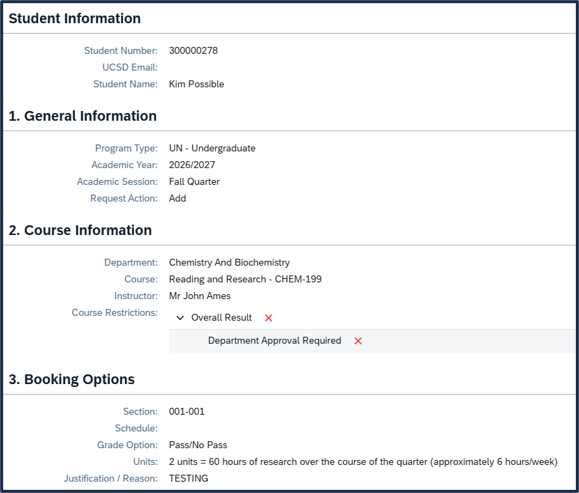Click course Reading and Research - CHEM-199
This screenshot has width=579, height=493.
click(x=245, y=279)
